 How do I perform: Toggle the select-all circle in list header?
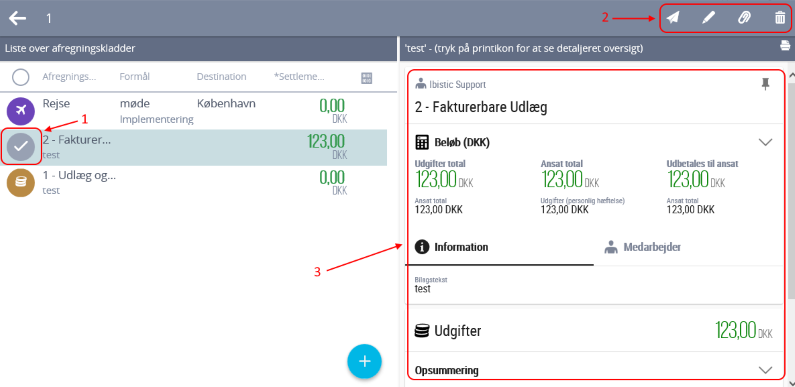pyautogui.click(x=21, y=78)
